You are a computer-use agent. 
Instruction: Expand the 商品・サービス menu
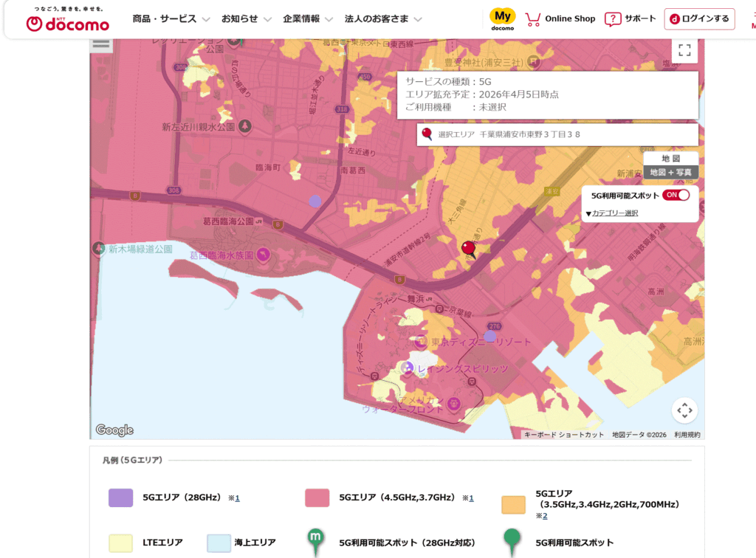tap(171, 19)
